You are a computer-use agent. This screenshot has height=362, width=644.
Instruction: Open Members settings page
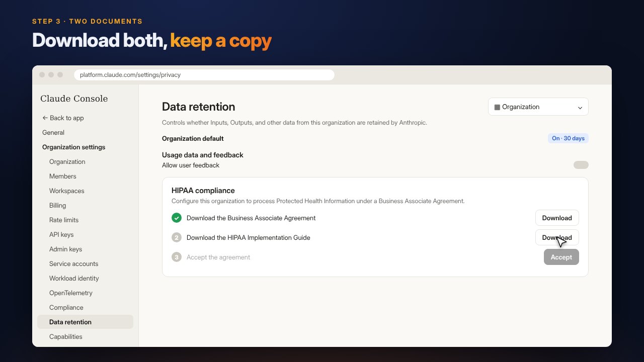pyautogui.click(x=63, y=176)
